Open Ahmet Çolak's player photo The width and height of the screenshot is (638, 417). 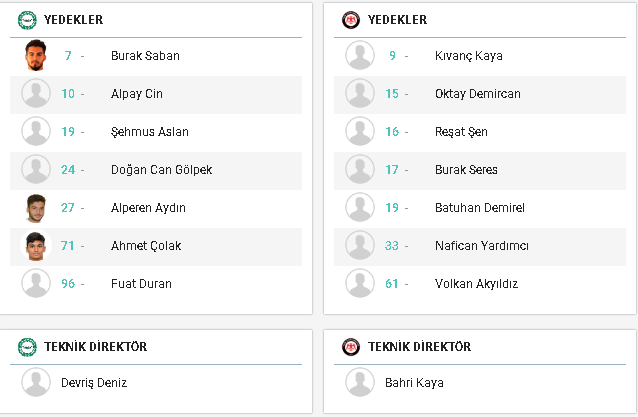pos(36,246)
